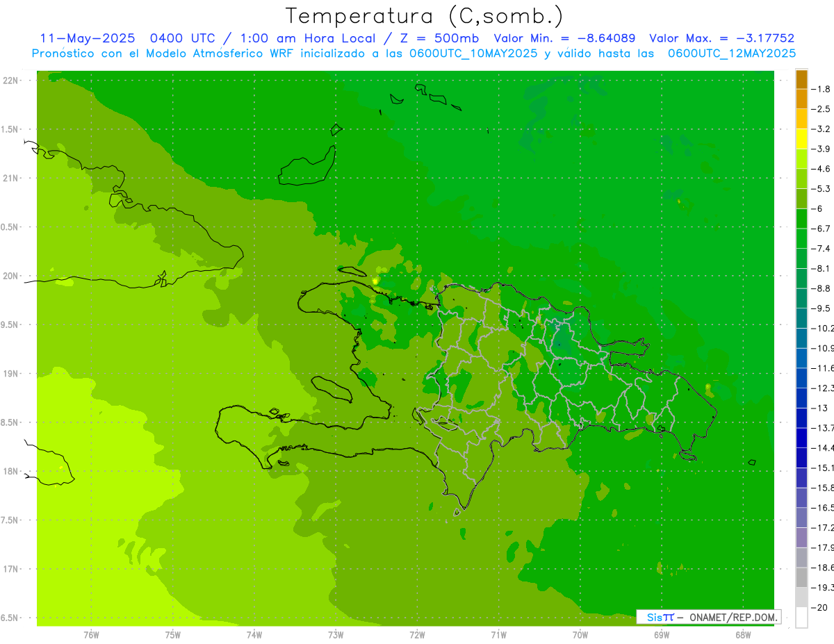834x644 pixels.
Task: Click the -9.5 colorbar label
Action: point(821,308)
